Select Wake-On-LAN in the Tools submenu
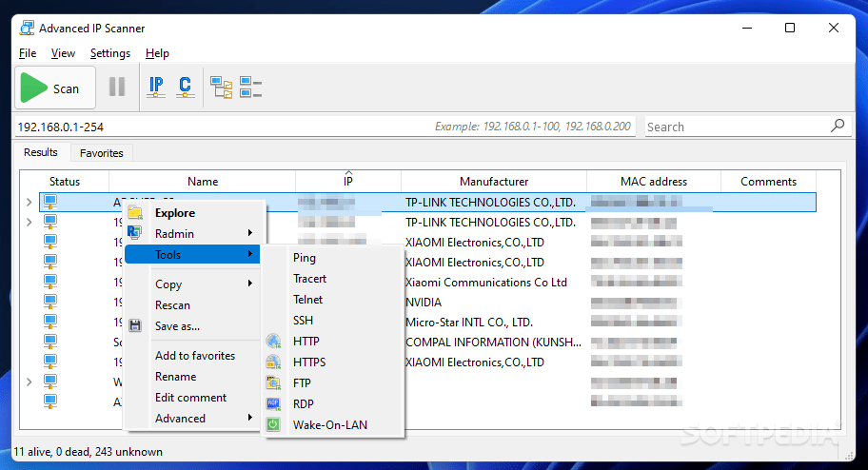This screenshot has width=868, height=470. click(333, 424)
